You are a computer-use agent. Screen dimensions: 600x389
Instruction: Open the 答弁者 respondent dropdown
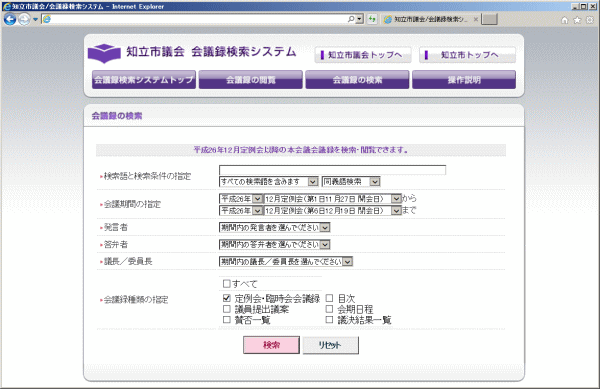274,244
